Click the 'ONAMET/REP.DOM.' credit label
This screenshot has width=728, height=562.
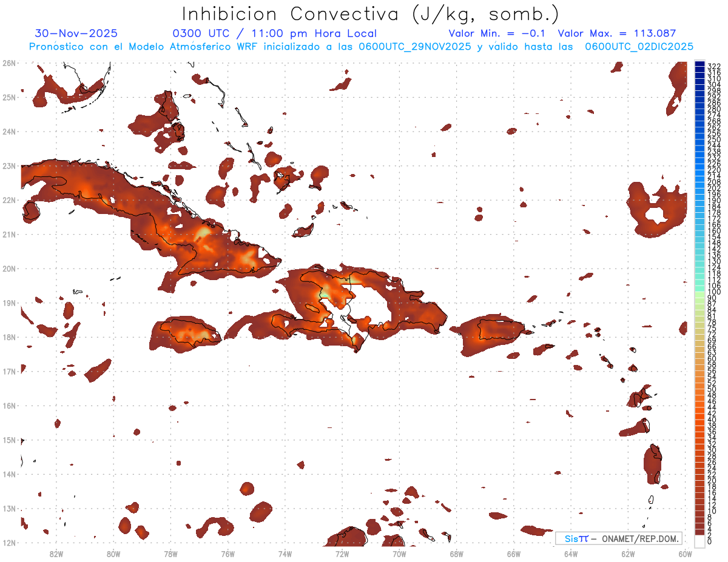(x=641, y=538)
